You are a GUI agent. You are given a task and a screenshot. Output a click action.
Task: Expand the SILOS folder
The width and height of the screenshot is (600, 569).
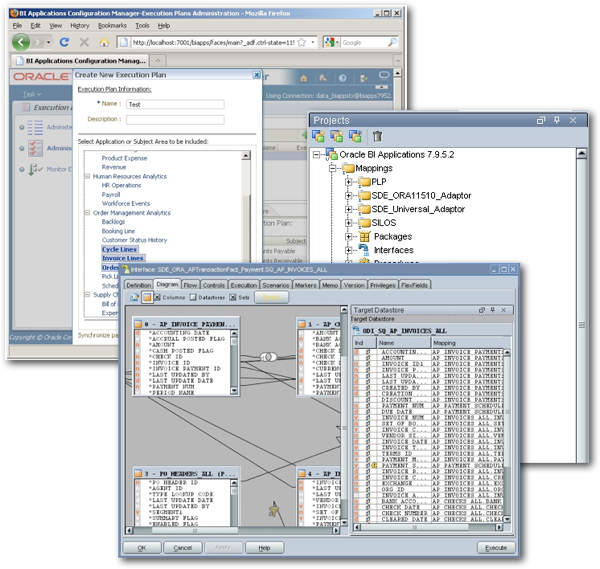[349, 223]
